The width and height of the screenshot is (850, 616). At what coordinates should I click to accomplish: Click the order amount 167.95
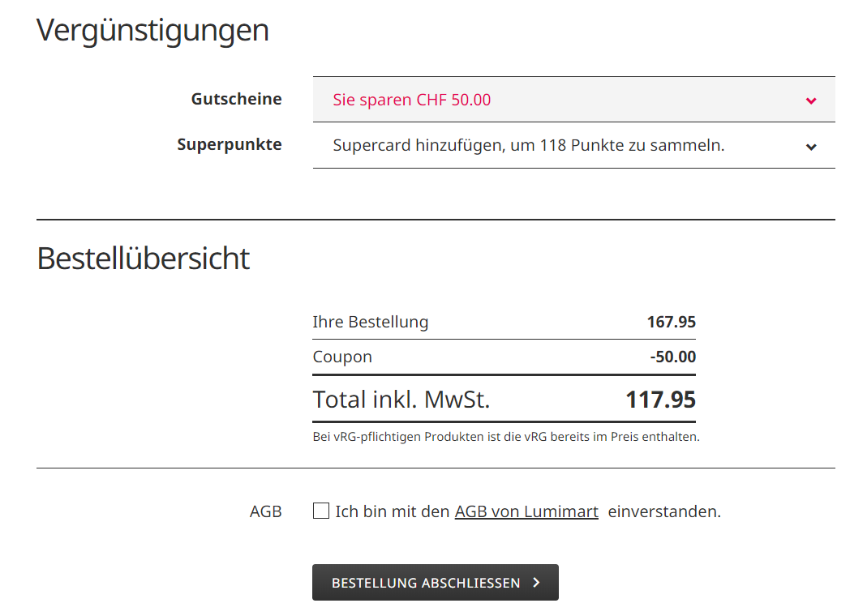pos(671,322)
